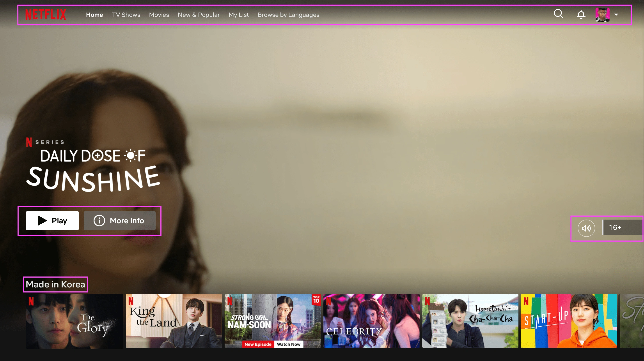Open New & Popular
Image resolution: width=644 pixels, height=361 pixels.
[x=199, y=15]
